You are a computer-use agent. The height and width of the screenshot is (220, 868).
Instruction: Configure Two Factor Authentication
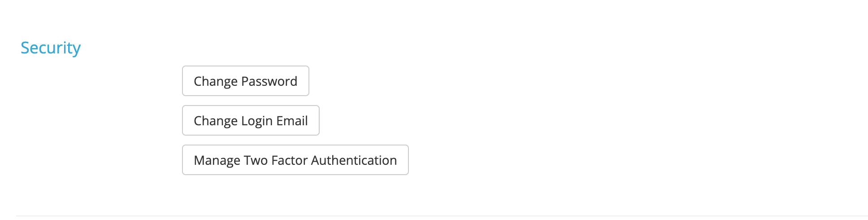(x=295, y=160)
